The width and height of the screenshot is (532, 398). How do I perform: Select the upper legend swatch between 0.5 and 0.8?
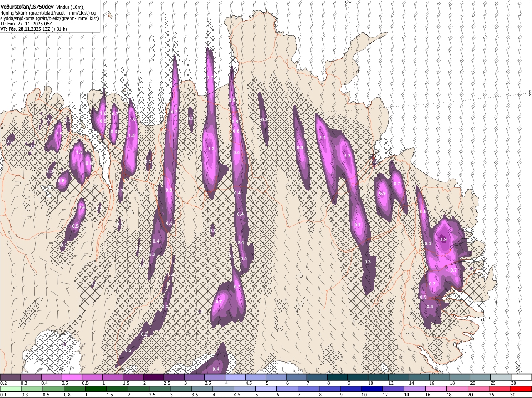[x=71, y=377]
